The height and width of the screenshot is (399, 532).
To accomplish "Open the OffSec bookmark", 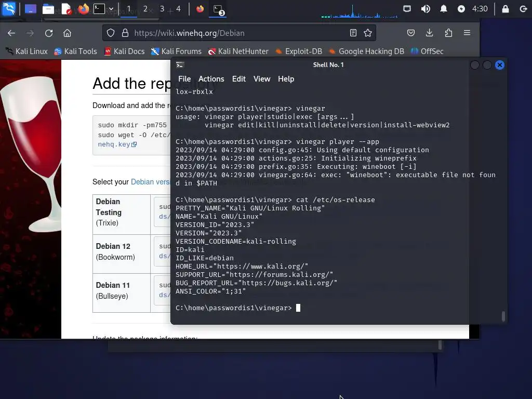I will coord(427,51).
